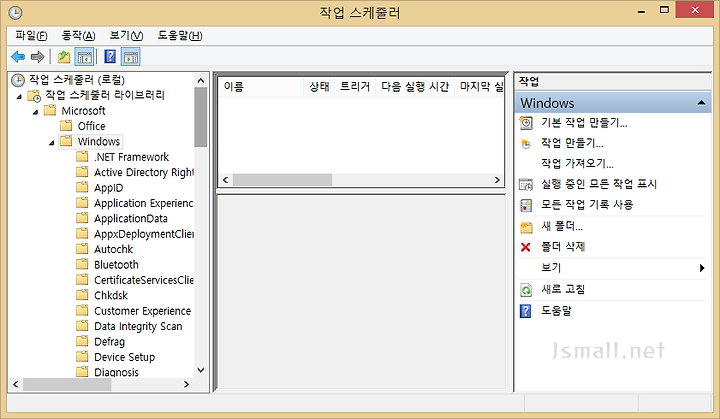Click the red X 폴더 삭제 icon
720x419 pixels.
[526, 247]
